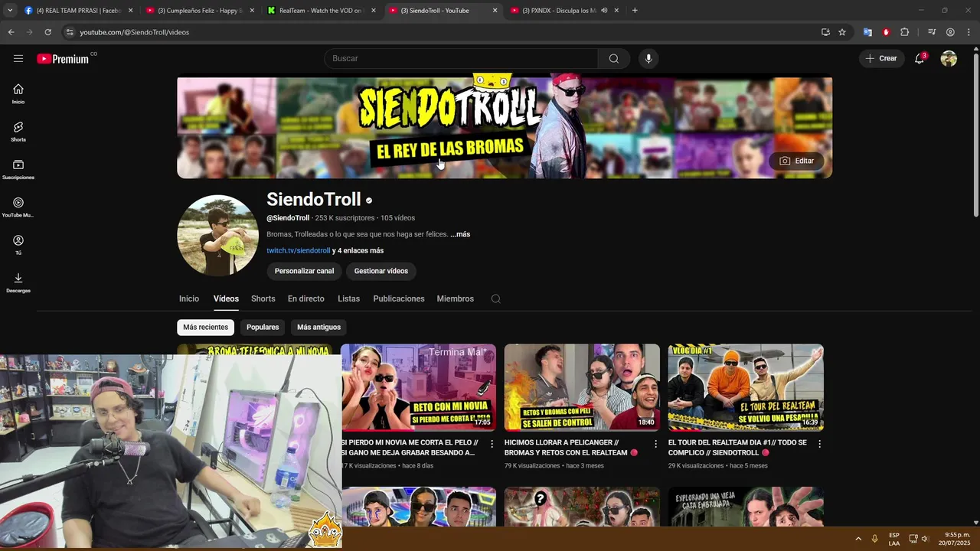Open the notifications bell
This screenshot has width=980, height=551.
point(920,58)
